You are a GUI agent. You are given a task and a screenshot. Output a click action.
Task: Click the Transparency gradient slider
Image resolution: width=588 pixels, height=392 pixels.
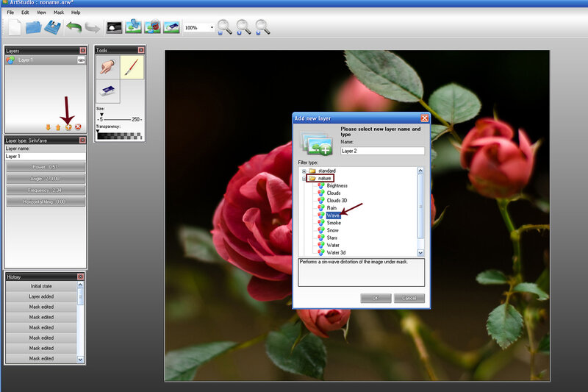click(119, 136)
